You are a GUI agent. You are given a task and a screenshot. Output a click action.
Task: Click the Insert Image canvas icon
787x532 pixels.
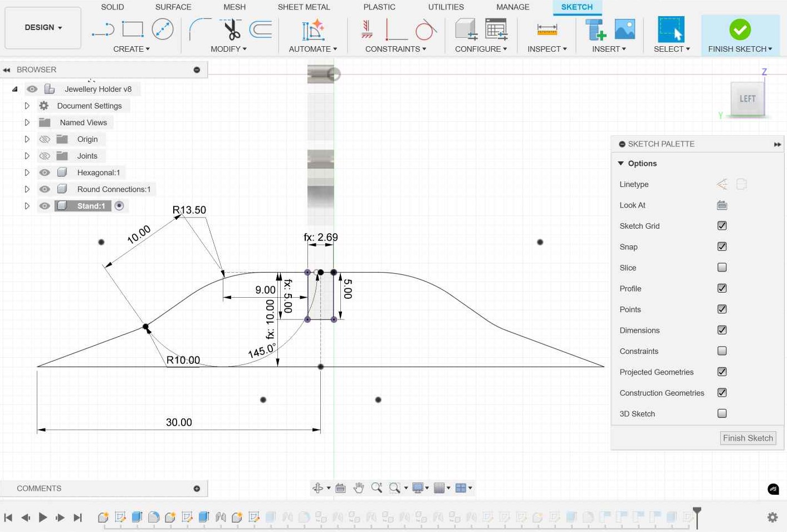tap(625, 29)
